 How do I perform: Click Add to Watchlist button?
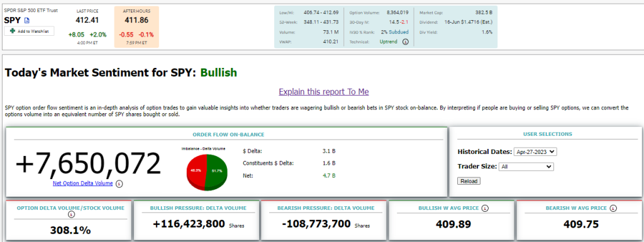[x=29, y=31]
